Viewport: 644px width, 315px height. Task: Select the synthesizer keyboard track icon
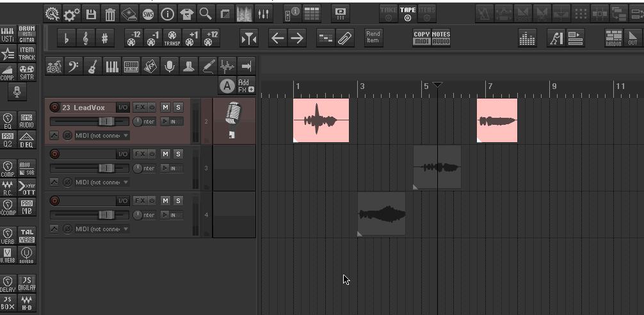click(131, 66)
